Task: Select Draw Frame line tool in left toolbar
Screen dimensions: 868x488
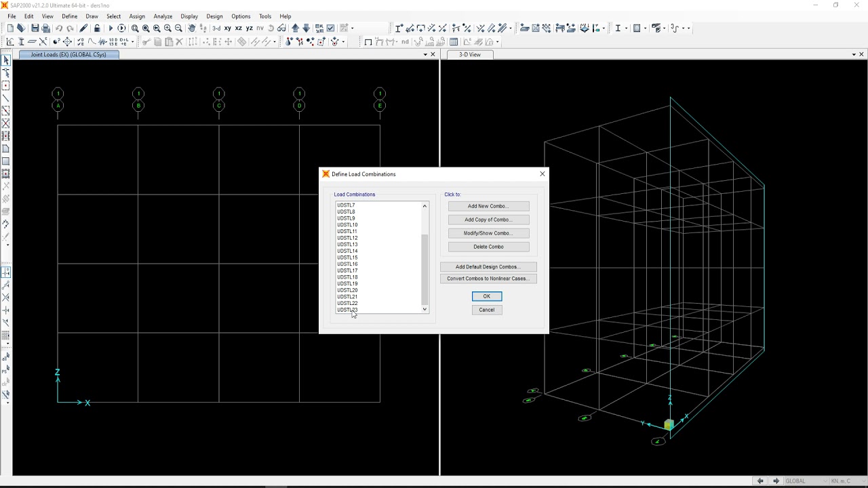Action: coord(6,98)
